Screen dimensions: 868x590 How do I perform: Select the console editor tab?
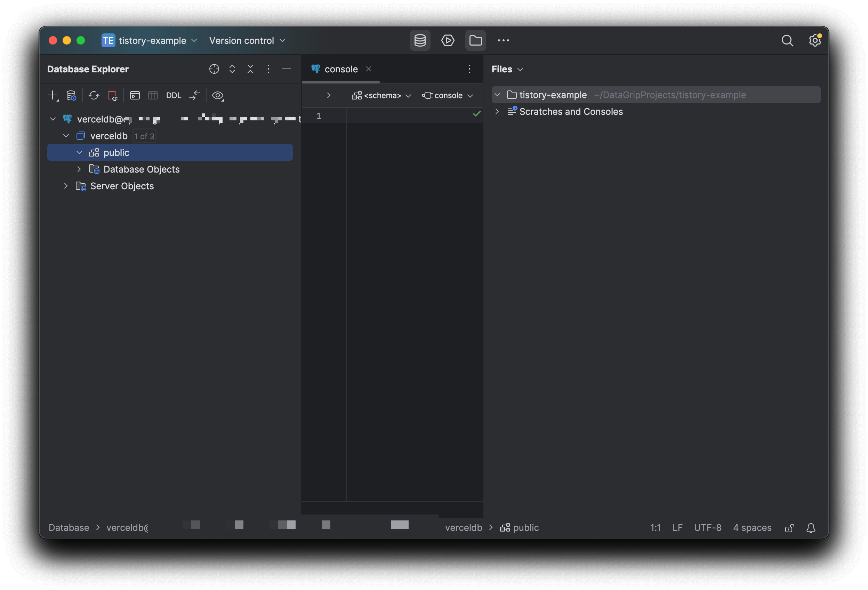point(340,69)
